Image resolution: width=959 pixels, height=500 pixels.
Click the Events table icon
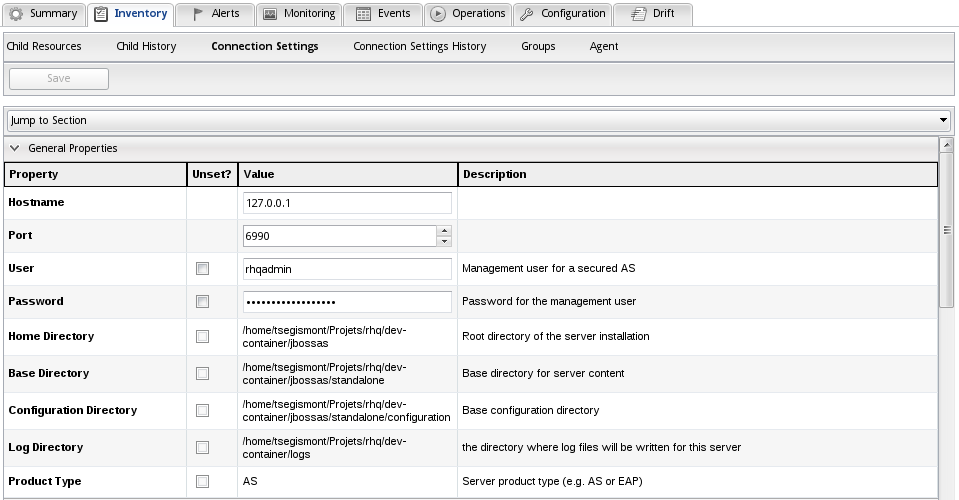(363, 14)
